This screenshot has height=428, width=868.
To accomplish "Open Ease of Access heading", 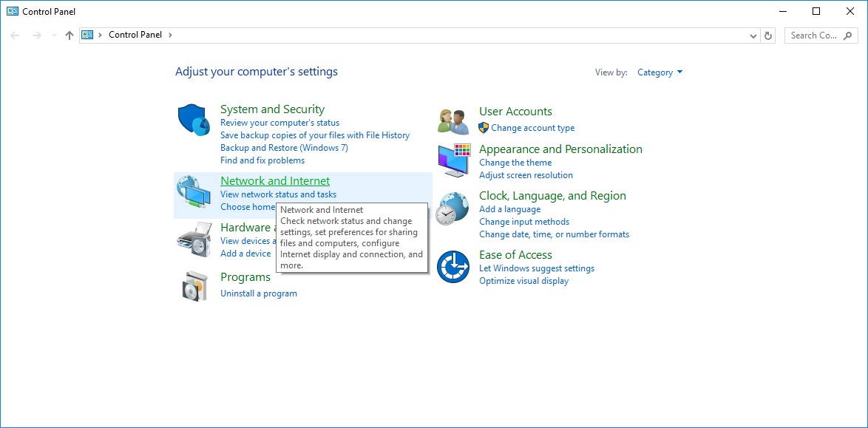I will [515, 255].
